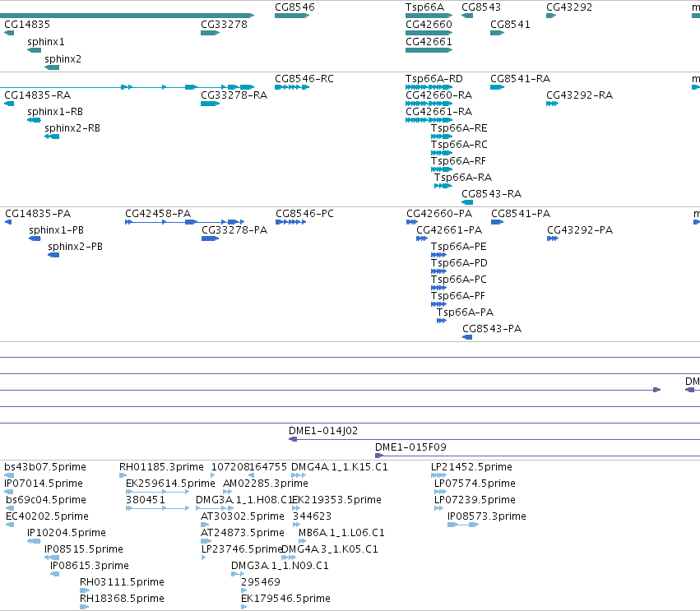Select the sphinx1-RB transcript label
The image size is (700, 611).
coord(55,112)
